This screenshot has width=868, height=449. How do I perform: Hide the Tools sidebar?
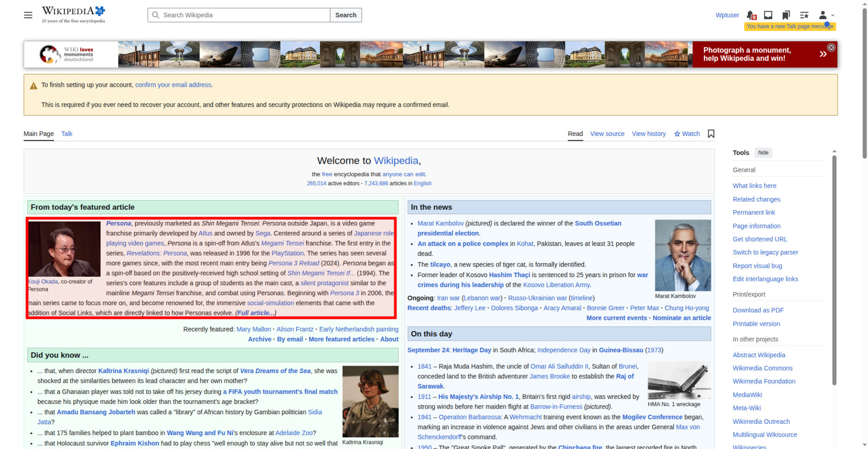pyautogui.click(x=763, y=152)
